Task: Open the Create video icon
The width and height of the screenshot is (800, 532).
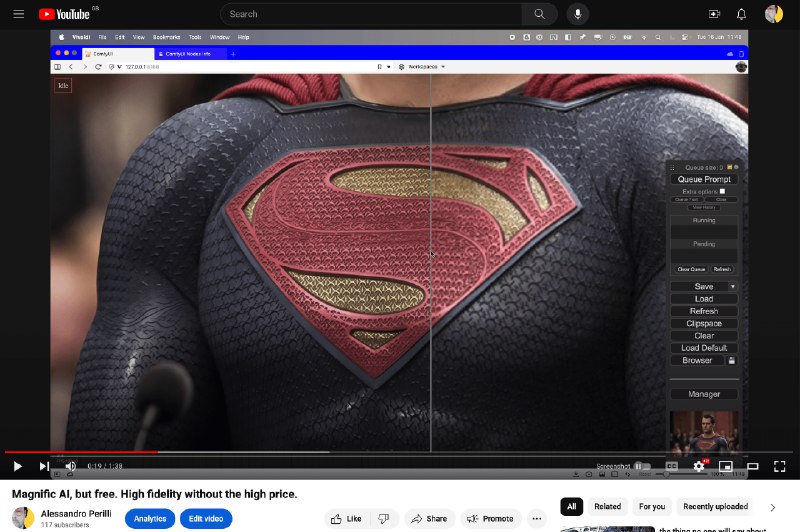Action: (714, 14)
